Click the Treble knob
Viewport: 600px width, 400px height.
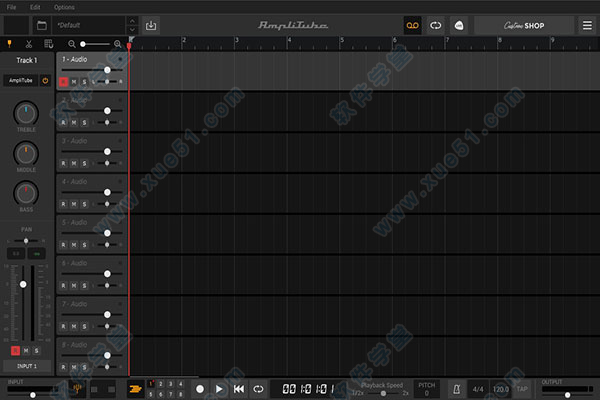click(26, 114)
